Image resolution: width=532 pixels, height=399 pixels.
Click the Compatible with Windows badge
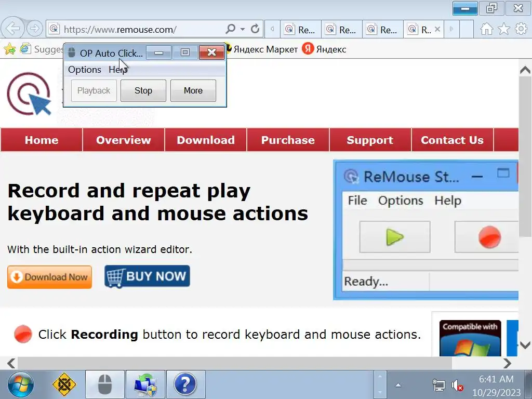(470, 338)
